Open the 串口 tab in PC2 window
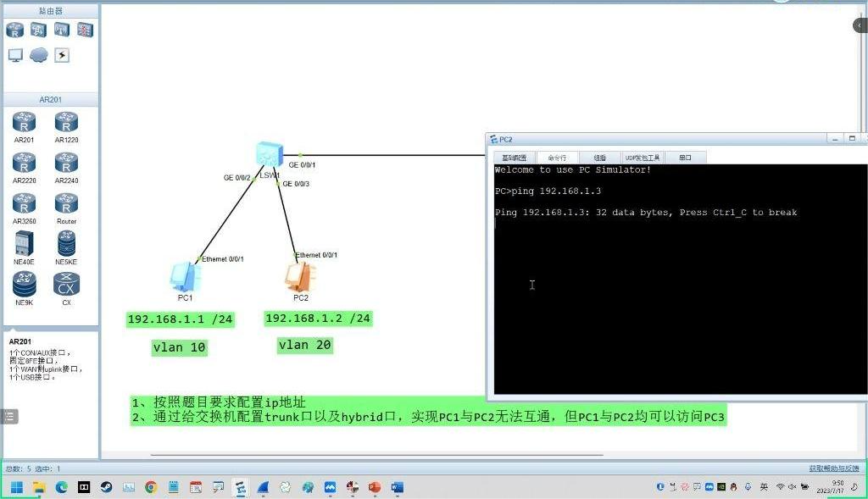The height and width of the screenshot is (499, 868). click(685, 158)
